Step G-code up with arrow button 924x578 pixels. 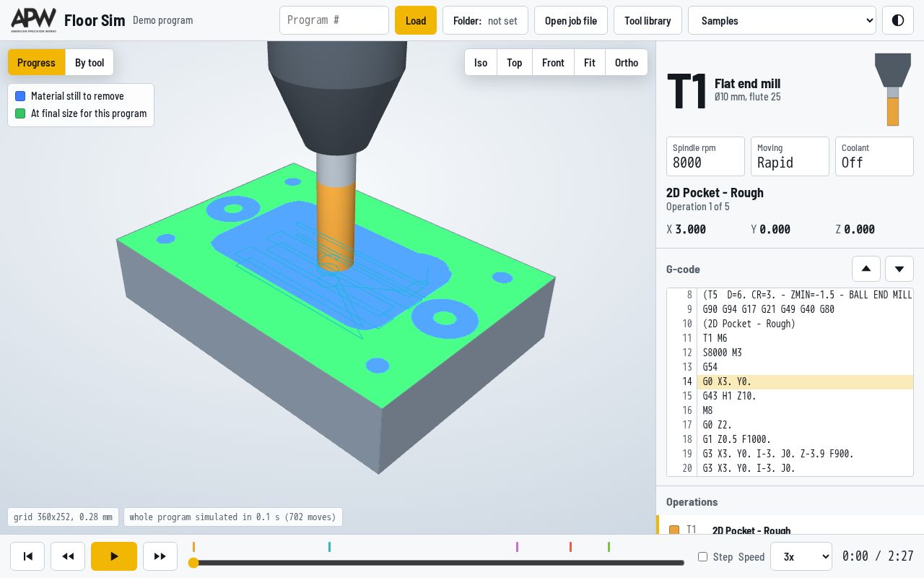click(x=866, y=269)
